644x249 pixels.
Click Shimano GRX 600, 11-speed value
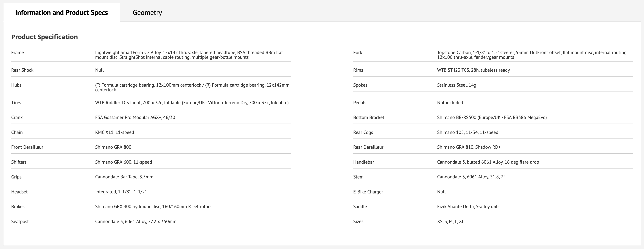coord(123,162)
